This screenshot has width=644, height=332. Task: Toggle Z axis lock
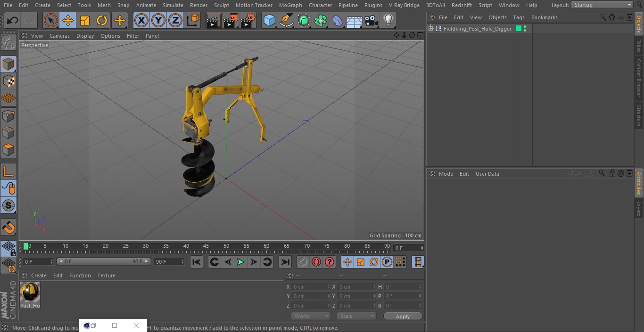(x=175, y=20)
